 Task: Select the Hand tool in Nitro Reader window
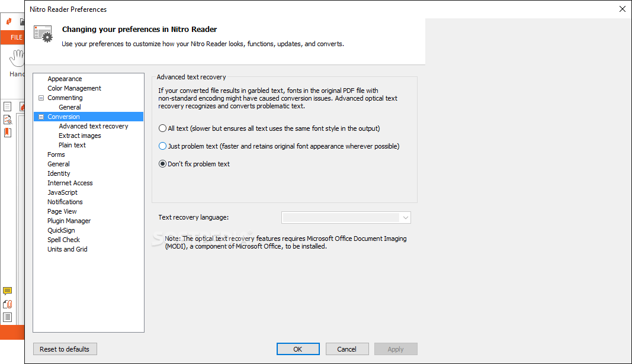[17, 63]
